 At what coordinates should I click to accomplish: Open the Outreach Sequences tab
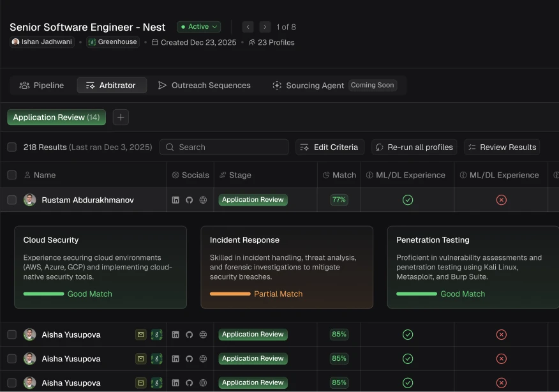pos(204,86)
